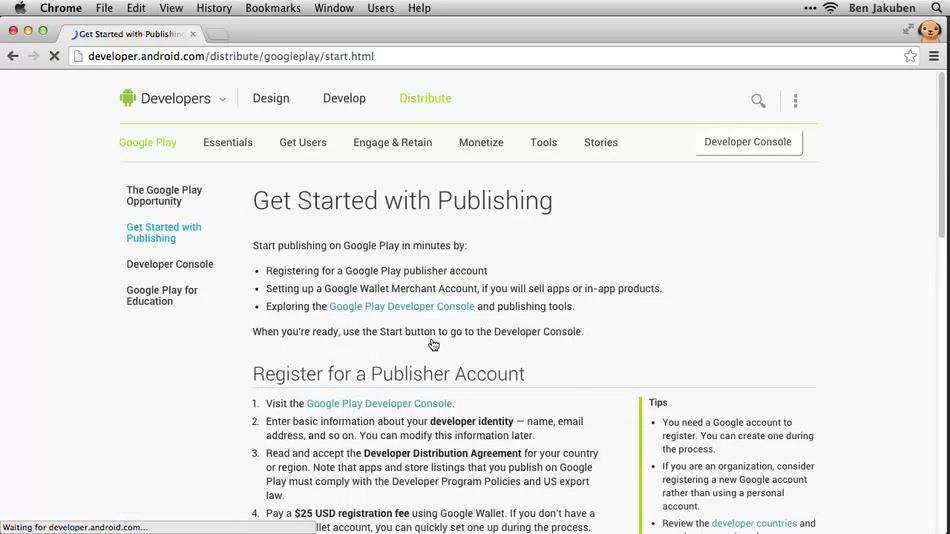Open Spotlight search in menu bar
Image resolution: width=950 pixels, height=534 pixels.
point(937,8)
